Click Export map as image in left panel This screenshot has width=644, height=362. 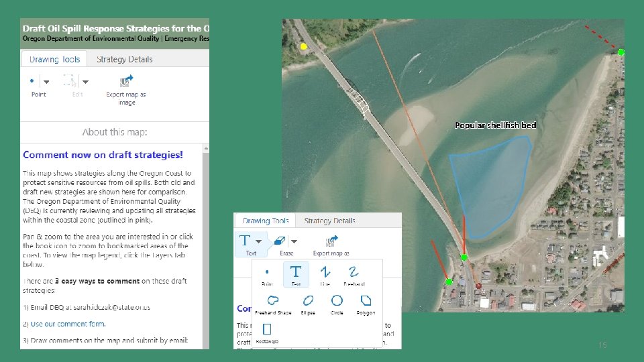(x=127, y=90)
